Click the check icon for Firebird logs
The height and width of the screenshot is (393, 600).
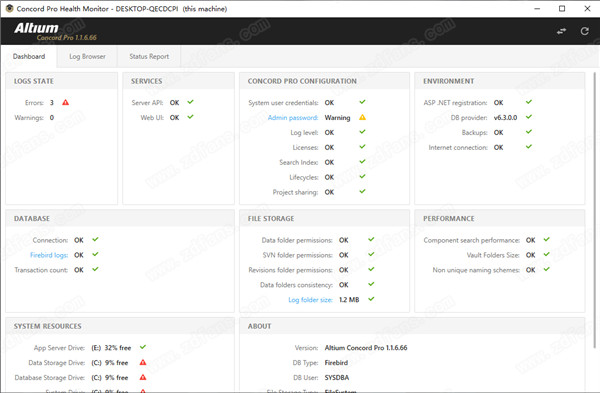[x=95, y=254]
